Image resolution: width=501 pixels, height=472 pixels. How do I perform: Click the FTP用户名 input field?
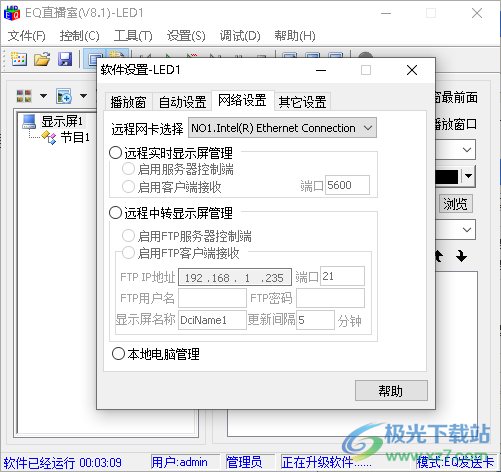[x=212, y=298]
